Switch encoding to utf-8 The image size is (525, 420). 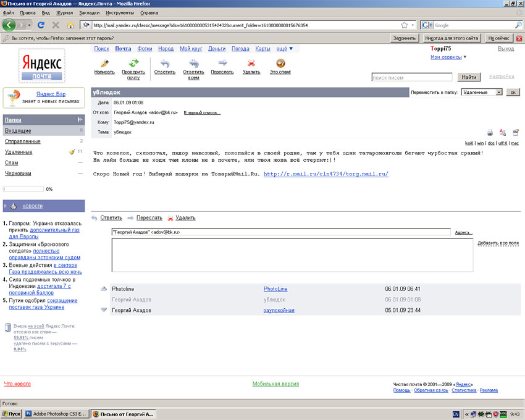(503, 143)
